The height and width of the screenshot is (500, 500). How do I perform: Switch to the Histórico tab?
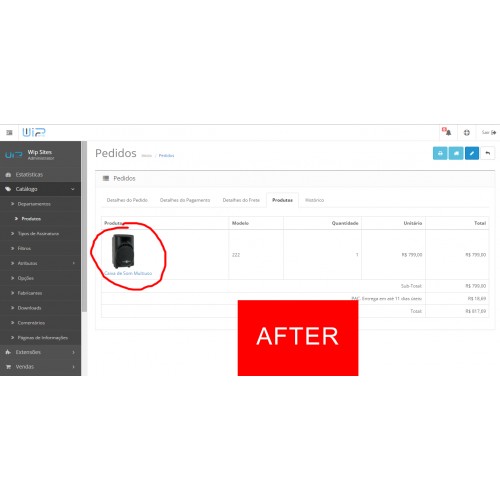click(x=314, y=200)
